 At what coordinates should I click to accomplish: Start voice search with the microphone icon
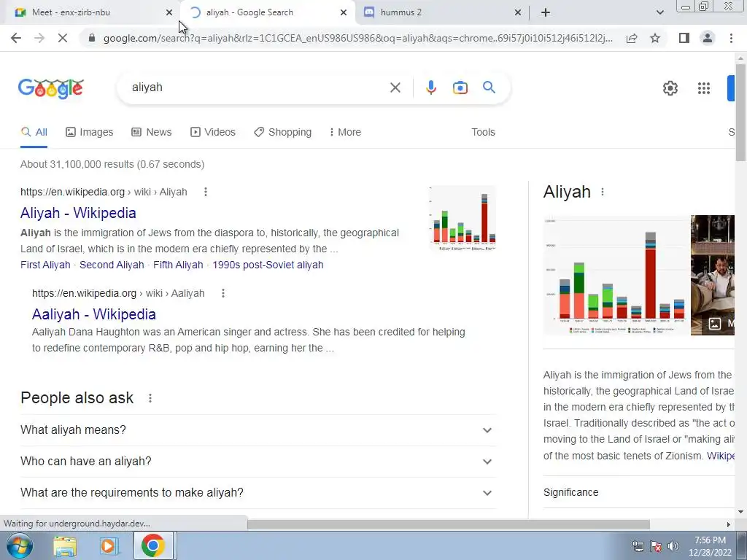click(x=430, y=87)
